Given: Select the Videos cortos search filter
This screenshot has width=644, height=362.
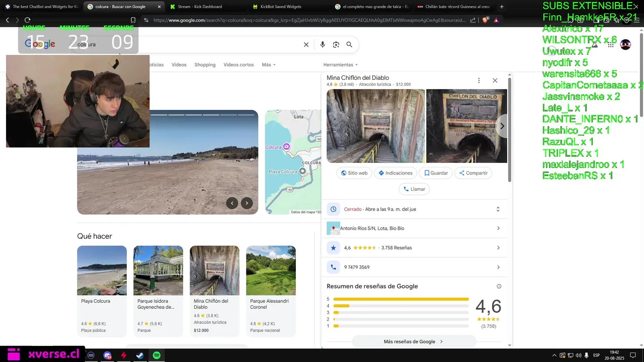Looking at the screenshot, I should (238, 65).
